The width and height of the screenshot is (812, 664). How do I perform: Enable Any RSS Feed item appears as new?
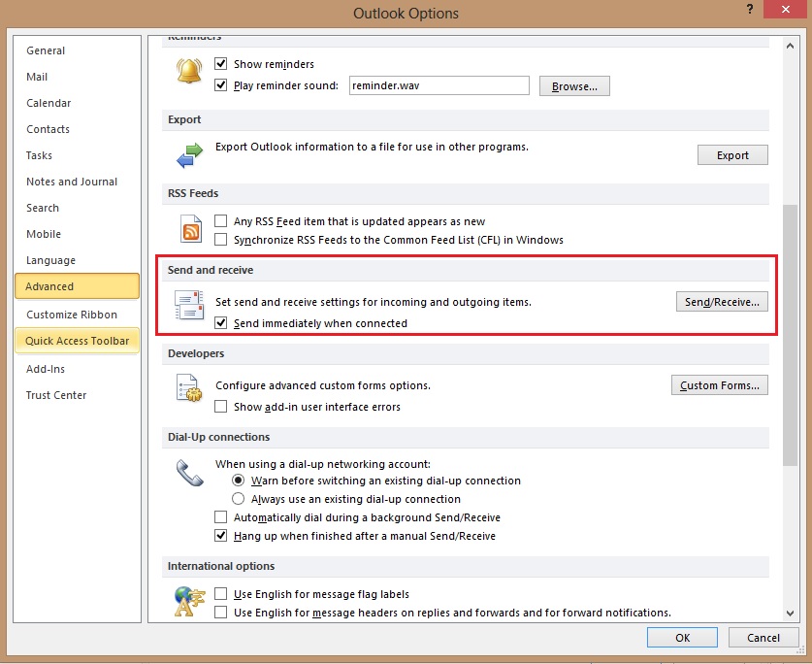click(x=220, y=220)
